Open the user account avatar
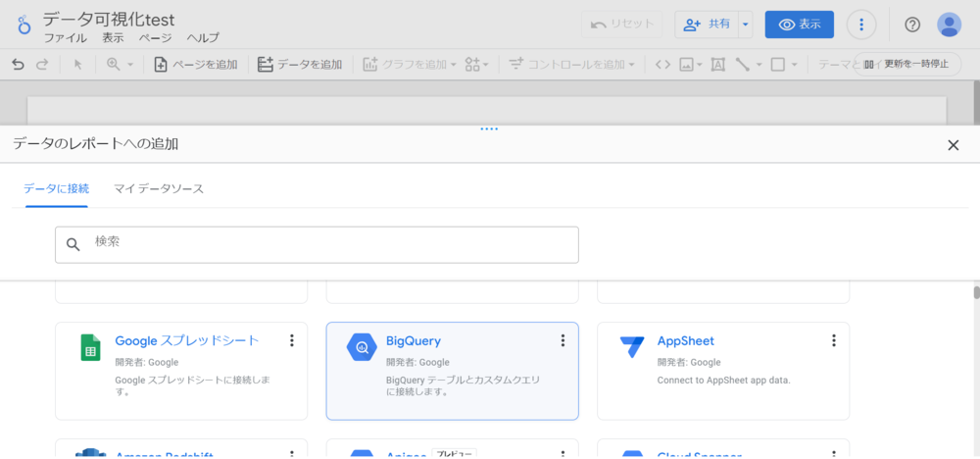The width and height of the screenshot is (980, 459). [x=949, y=25]
